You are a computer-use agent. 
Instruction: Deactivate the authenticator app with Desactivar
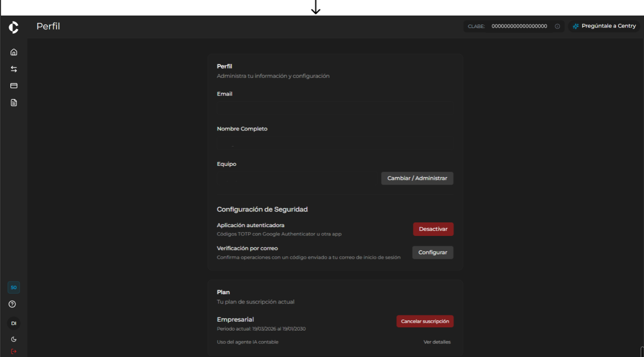click(x=433, y=229)
